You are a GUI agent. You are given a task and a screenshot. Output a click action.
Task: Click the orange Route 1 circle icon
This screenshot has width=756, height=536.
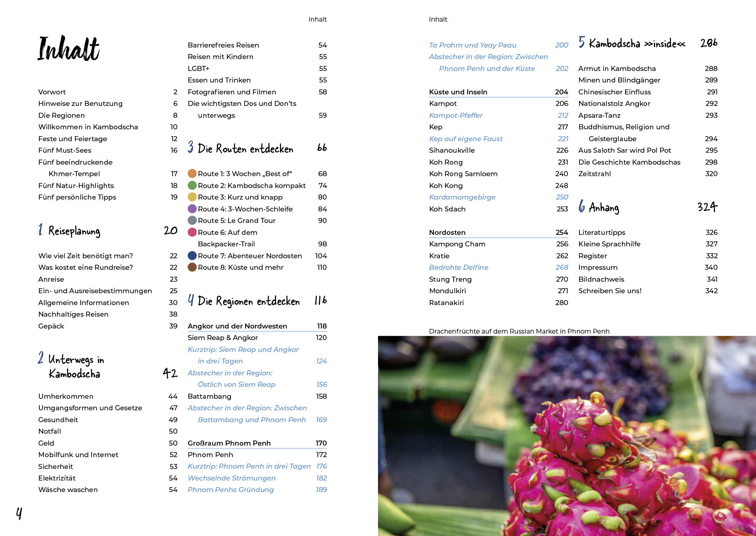click(x=192, y=174)
